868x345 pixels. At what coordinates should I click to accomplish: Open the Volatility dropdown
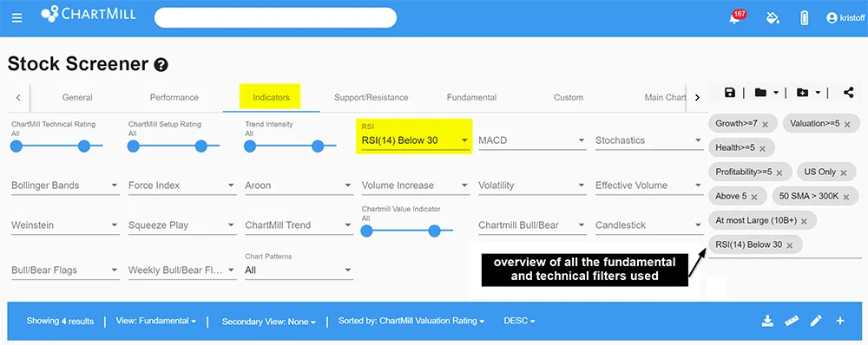point(532,186)
